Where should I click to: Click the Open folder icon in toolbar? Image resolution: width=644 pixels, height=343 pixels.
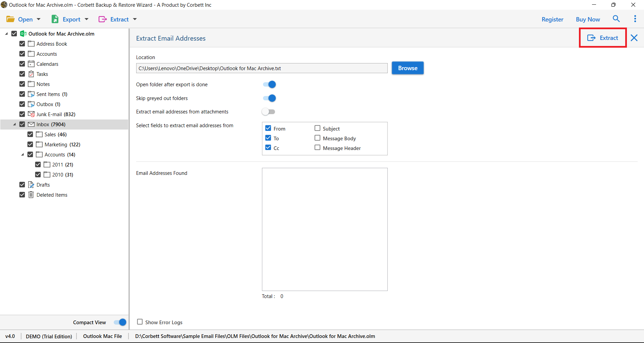[10, 19]
